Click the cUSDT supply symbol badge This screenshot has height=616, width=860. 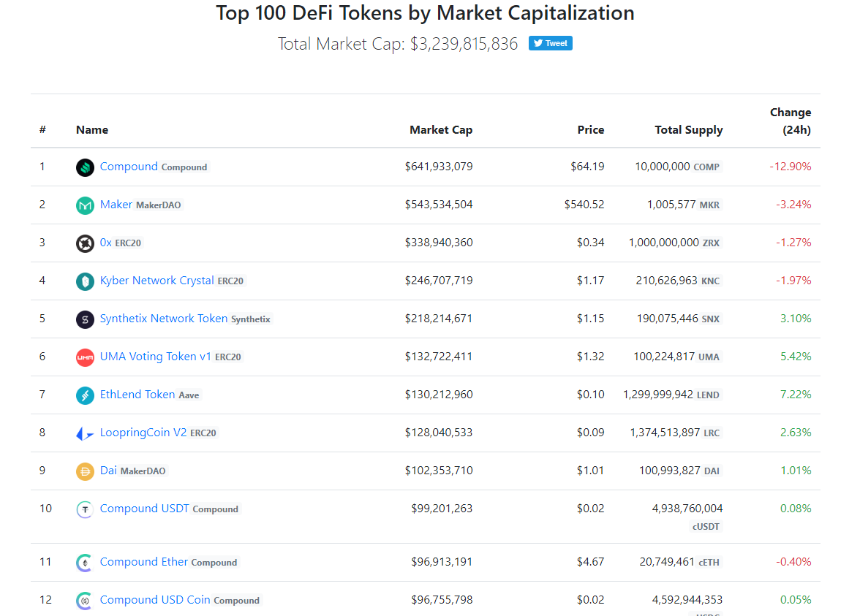click(705, 527)
